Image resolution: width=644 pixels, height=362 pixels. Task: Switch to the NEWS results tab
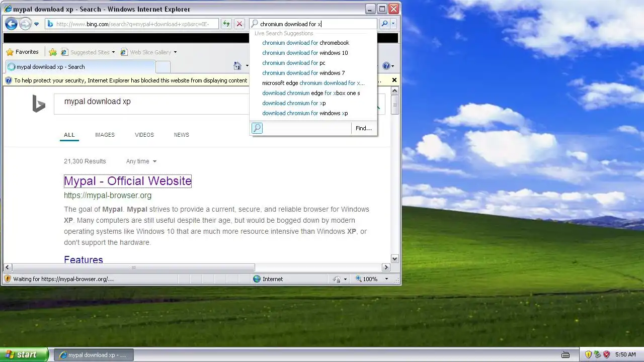click(182, 135)
